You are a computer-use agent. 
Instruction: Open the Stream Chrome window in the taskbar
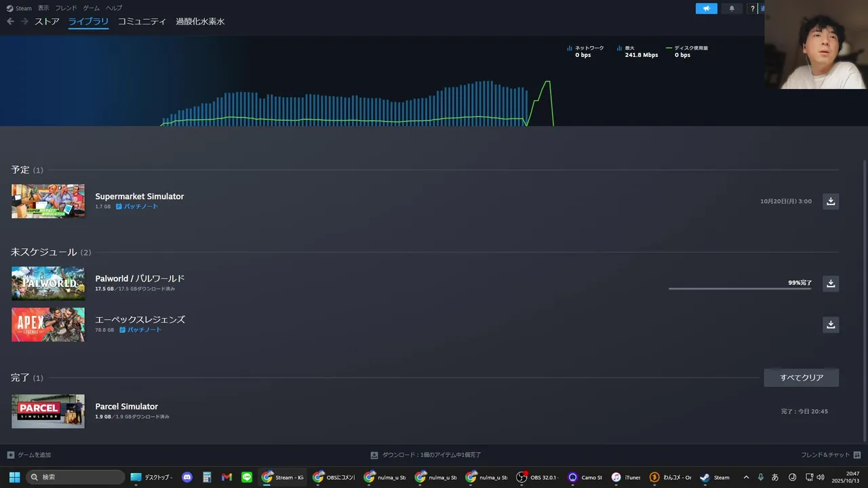pos(283,477)
